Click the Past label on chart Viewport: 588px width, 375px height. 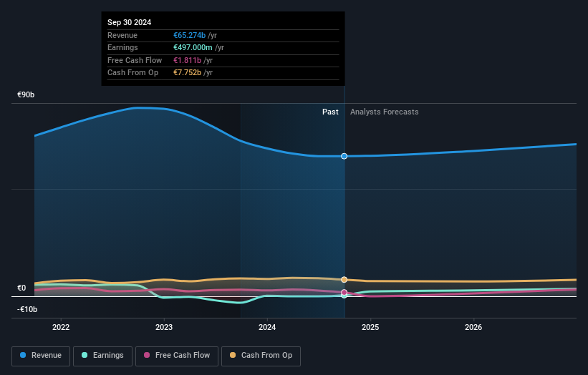tap(330, 112)
